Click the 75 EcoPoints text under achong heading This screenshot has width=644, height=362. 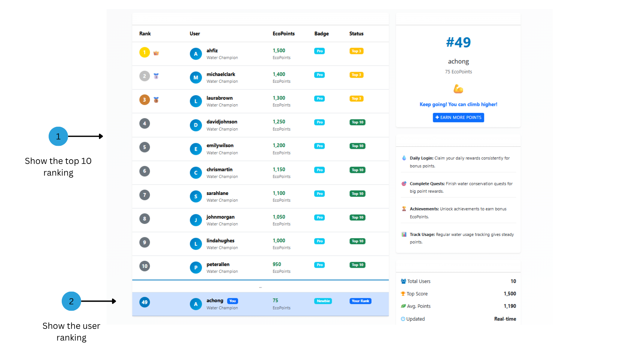[458, 72]
